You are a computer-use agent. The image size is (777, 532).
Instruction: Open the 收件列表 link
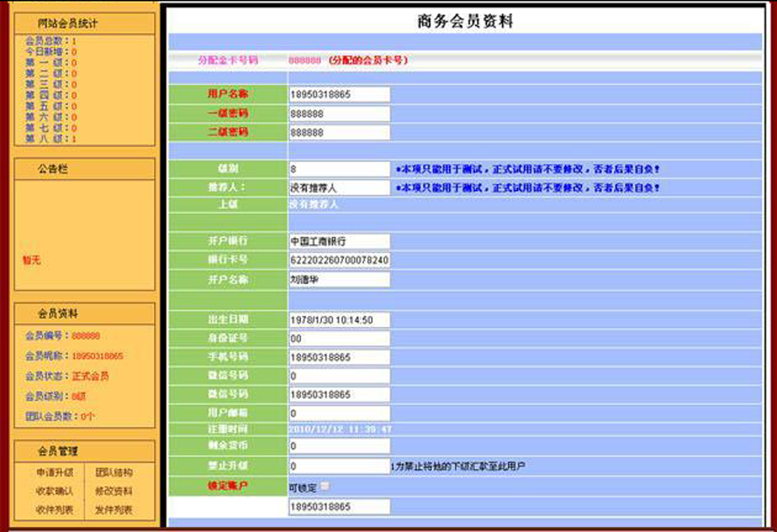[x=54, y=509]
